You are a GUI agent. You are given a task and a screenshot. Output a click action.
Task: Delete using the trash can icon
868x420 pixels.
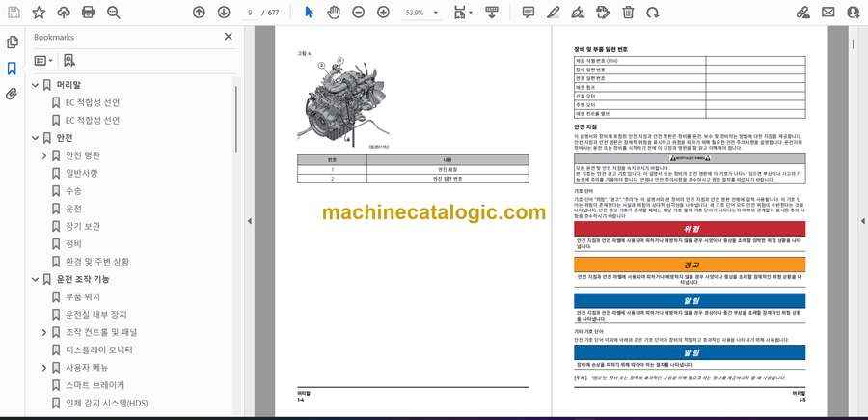[x=628, y=13]
